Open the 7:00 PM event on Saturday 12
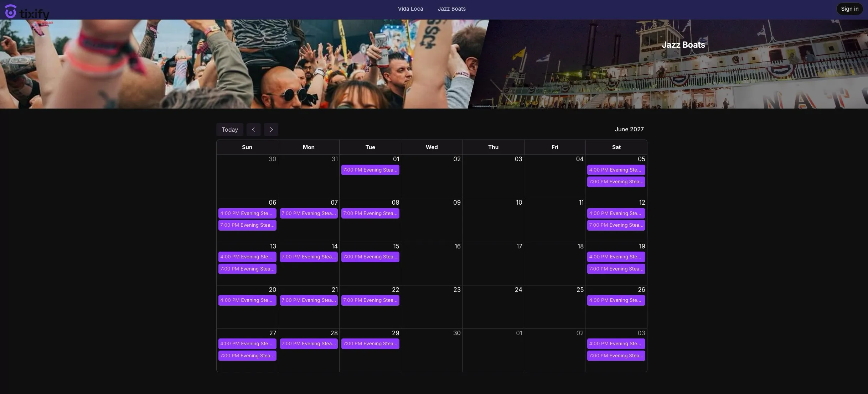Image resolution: width=868 pixels, height=394 pixels. [616, 225]
